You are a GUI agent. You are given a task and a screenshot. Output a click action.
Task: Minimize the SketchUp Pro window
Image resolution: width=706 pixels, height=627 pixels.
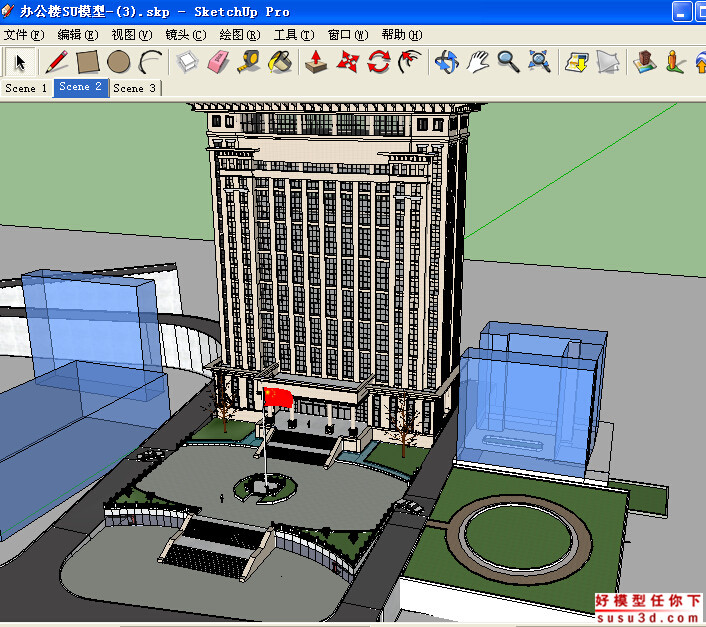point(682,12)
